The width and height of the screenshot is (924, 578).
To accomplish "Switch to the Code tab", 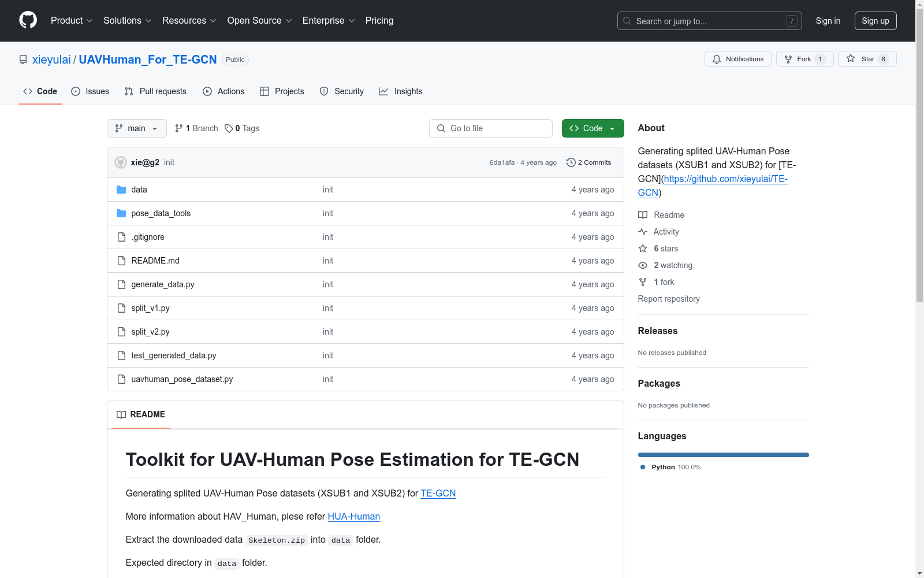I will click(40, 91).
